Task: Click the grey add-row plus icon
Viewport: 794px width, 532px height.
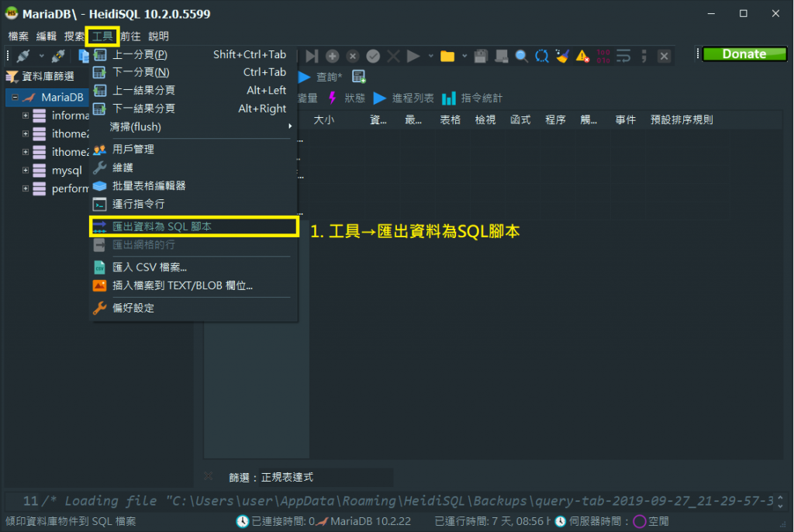Action: click(x=332, y=56)
